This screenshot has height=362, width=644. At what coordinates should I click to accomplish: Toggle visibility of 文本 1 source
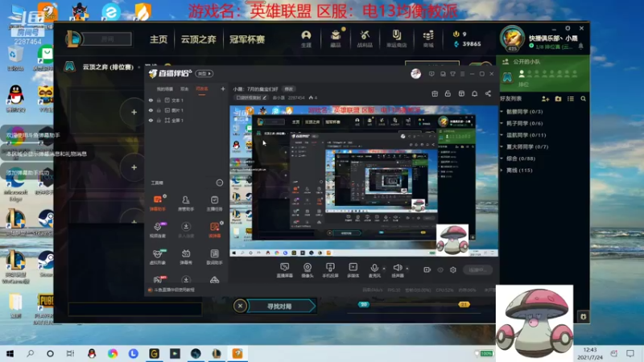point(151,100)
